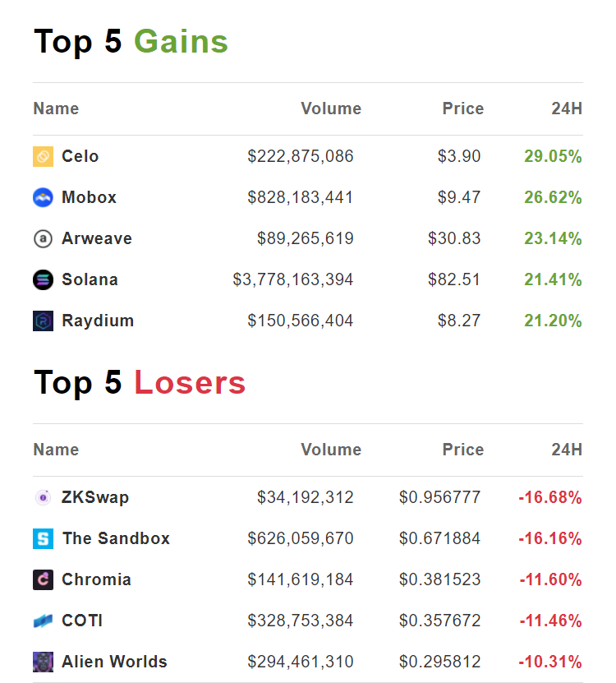Click the COTI coin icon

coord(43,621)
